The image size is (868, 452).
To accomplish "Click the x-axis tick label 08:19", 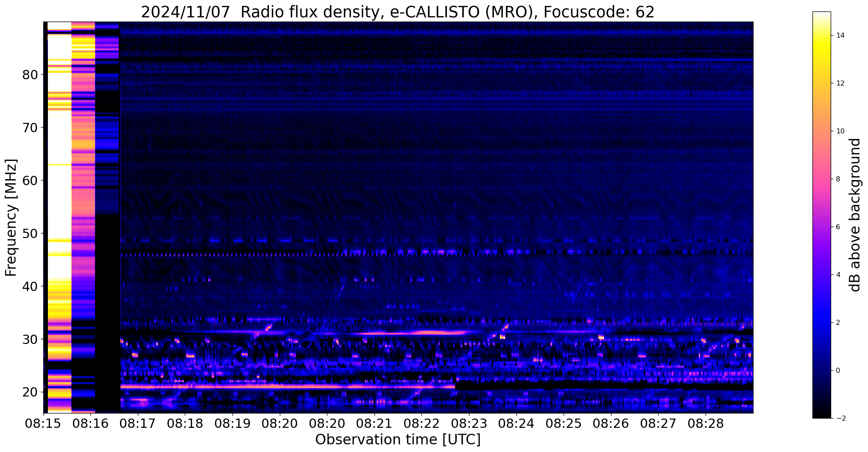I will [232, 424].
